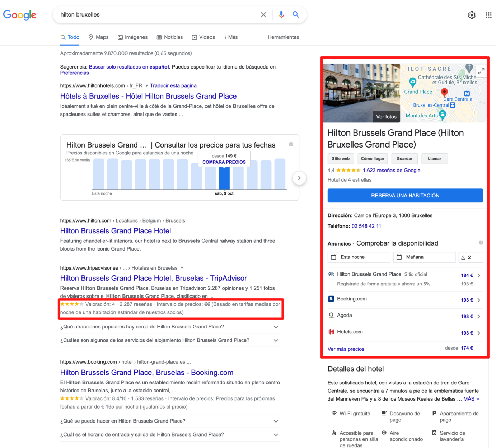Expand the map with the fullscreen icon

(x=481, y=71)
